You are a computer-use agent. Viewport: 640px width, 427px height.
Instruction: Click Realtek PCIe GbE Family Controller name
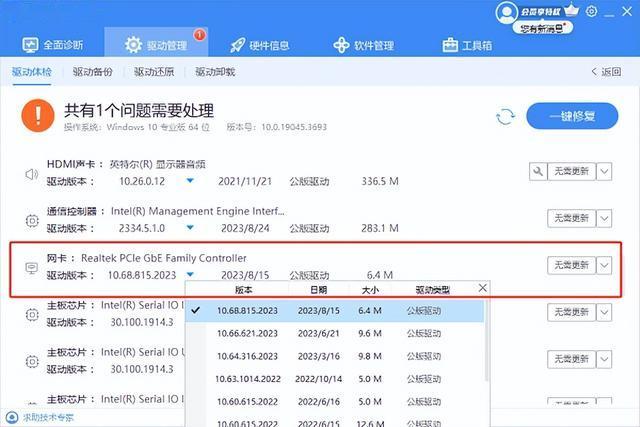[164, 258]
